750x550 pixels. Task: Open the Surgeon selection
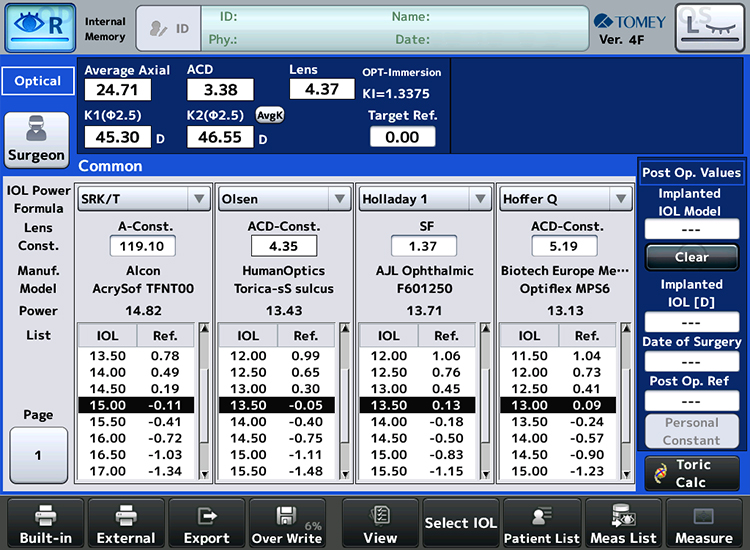click(x=37, y=140)
